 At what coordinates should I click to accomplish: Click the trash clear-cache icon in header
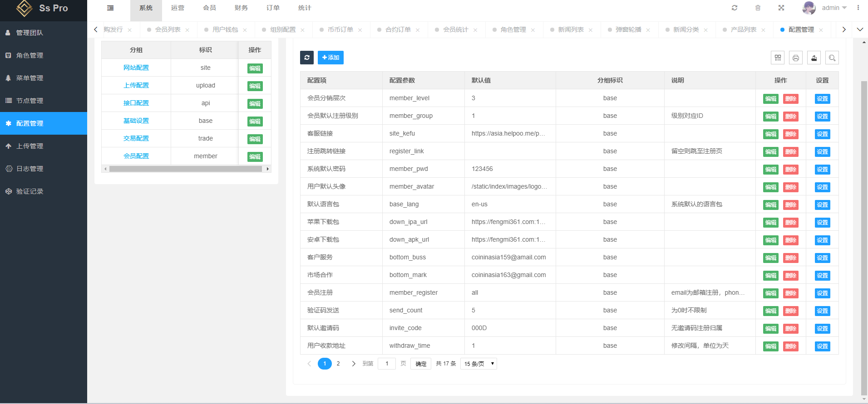point(758,8)
